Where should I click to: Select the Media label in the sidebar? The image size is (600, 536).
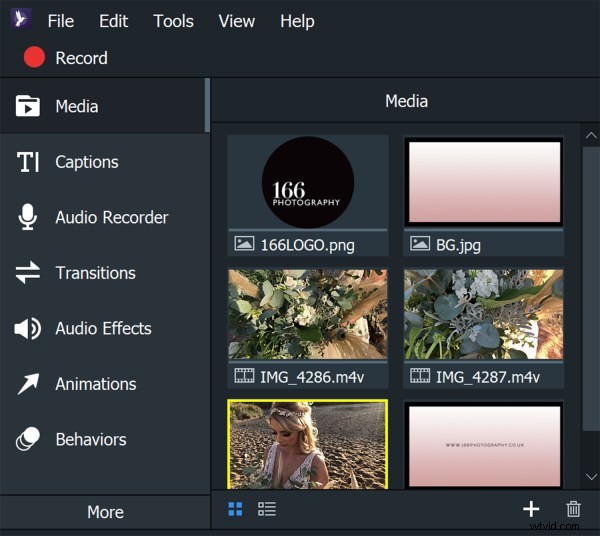[77, 106]
